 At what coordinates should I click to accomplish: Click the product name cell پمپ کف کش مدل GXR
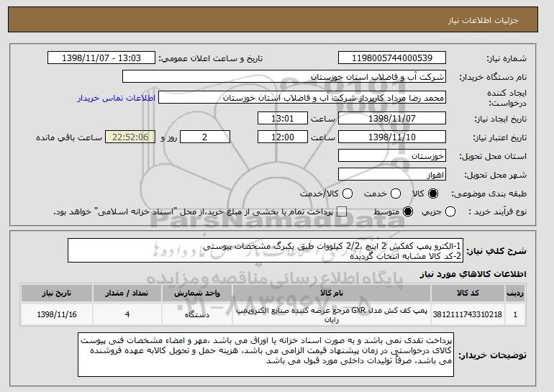tap(332, 314)
